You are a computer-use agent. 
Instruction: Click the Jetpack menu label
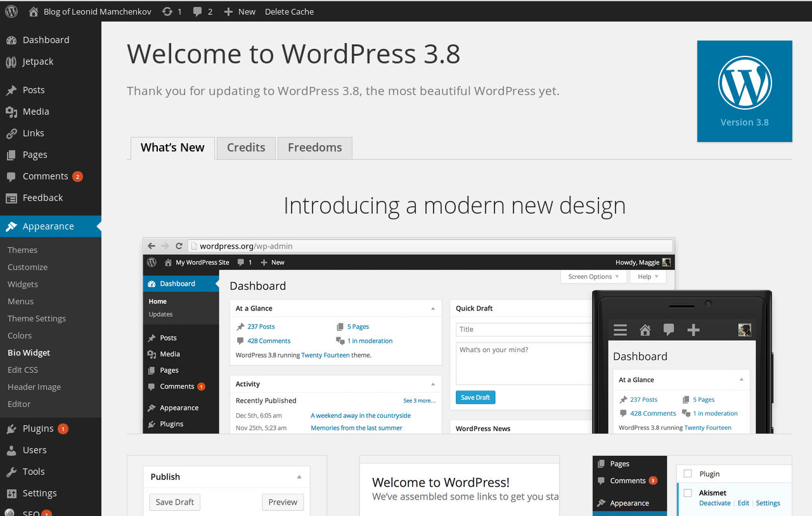(x=38, y=61)
